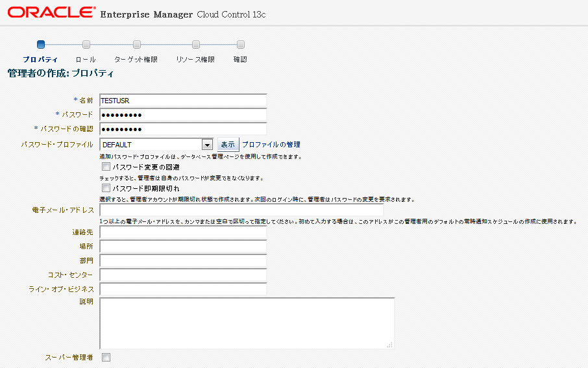Click the Oracle logo in header
588x368 pixels.
[x=52, y=12]
